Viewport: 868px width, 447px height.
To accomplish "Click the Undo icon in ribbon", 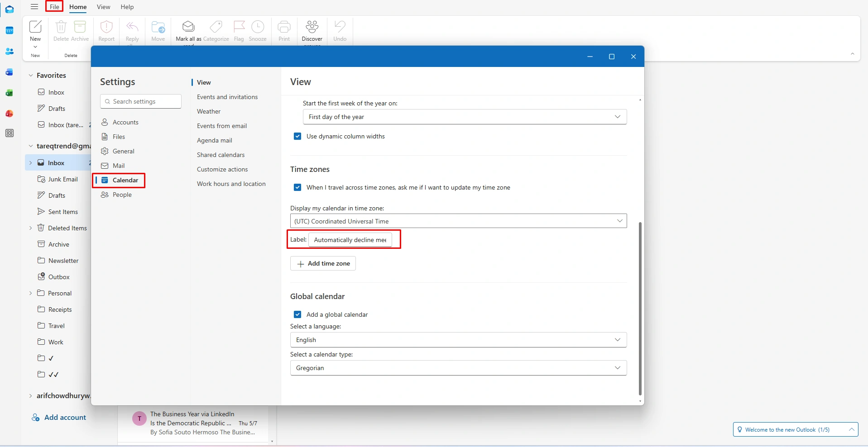I will point(340,27).
